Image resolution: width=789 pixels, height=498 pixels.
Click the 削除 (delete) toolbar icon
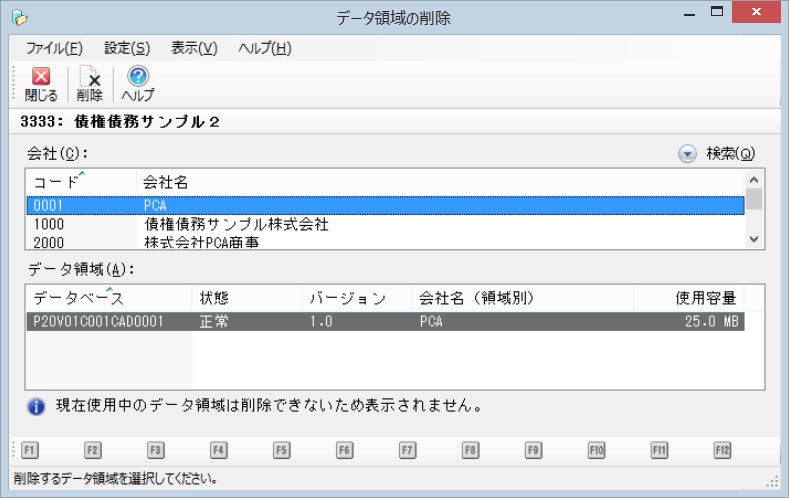90,84
